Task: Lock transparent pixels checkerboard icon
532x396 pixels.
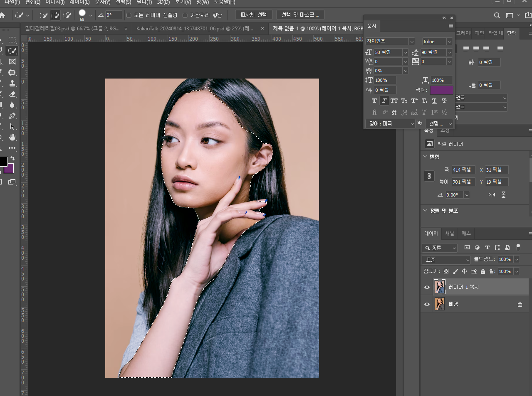Action: tap(446, 271)
